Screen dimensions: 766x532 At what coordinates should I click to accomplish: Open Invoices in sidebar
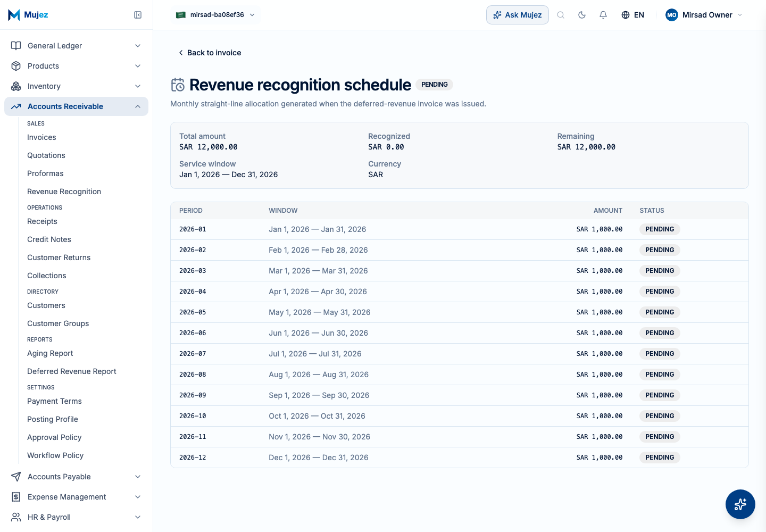[x=41, y=137]
